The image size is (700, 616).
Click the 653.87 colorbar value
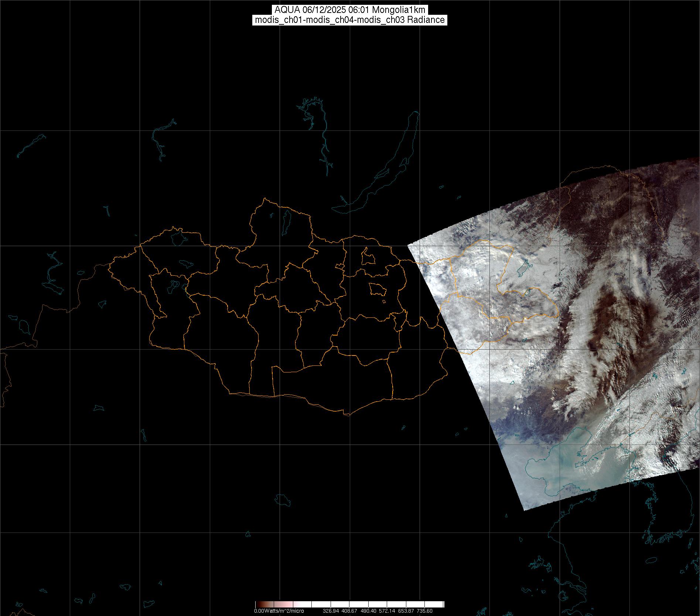click(x=406, y=611)
